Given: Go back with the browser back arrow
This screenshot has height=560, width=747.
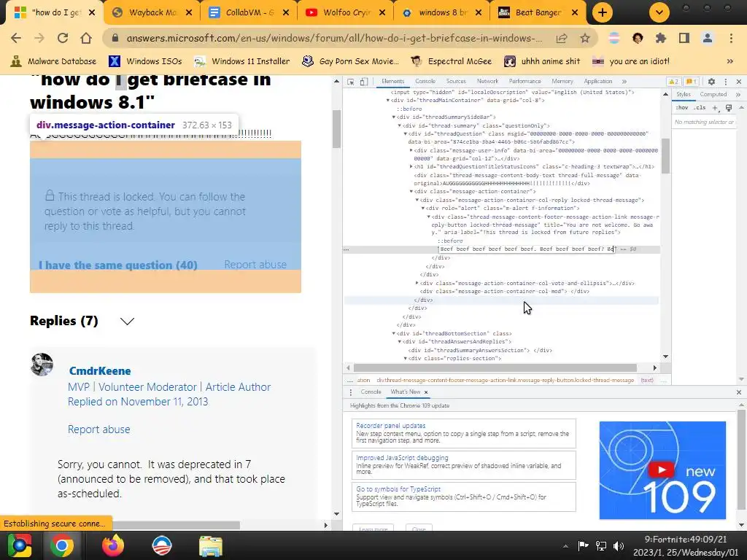Looking at the screenshot, I should 16,38.
